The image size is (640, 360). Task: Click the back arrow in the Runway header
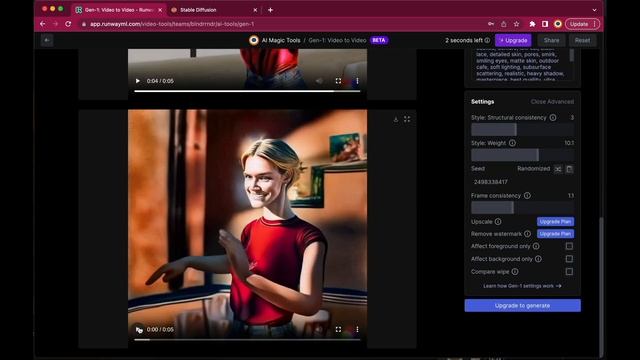[x=47, y=40]
